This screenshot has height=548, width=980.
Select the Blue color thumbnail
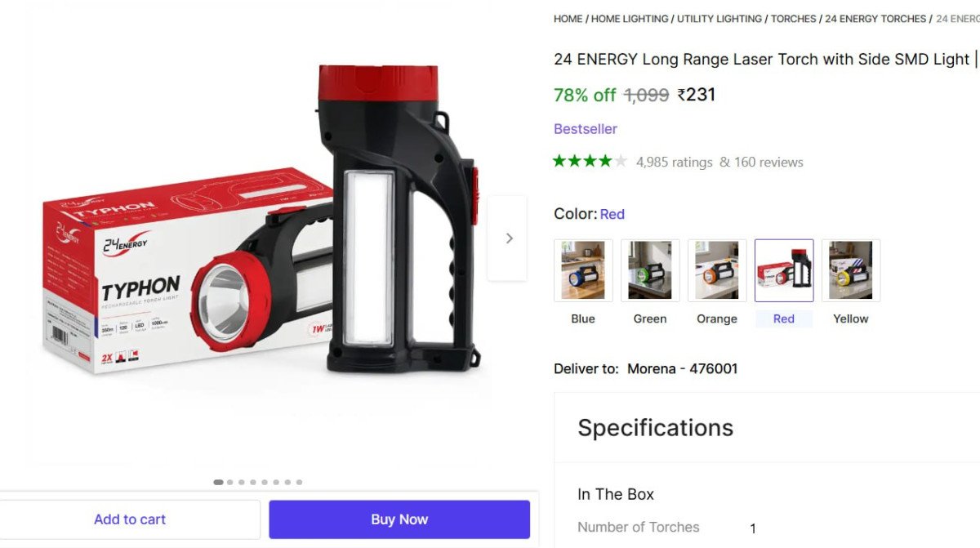[583, 270]
